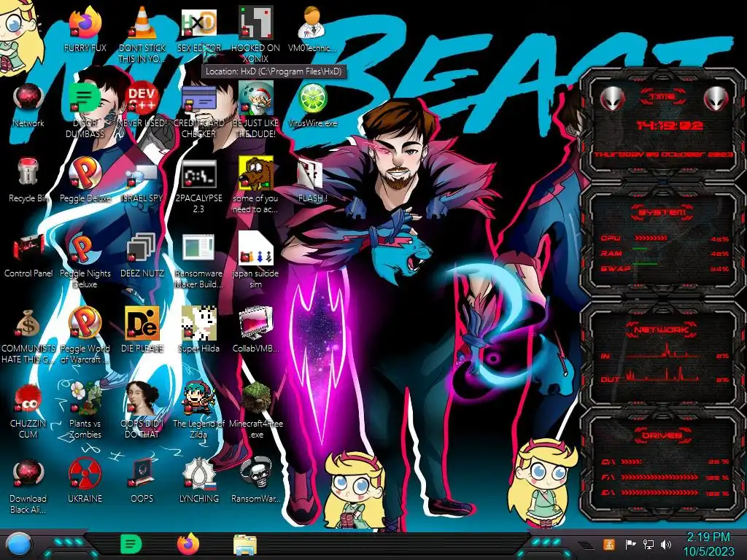The width and height of the screenshot is (747, 560).
Task: Click the left alien head on TIME gadget
Action: pyautogui.click(x=612, y=98)
